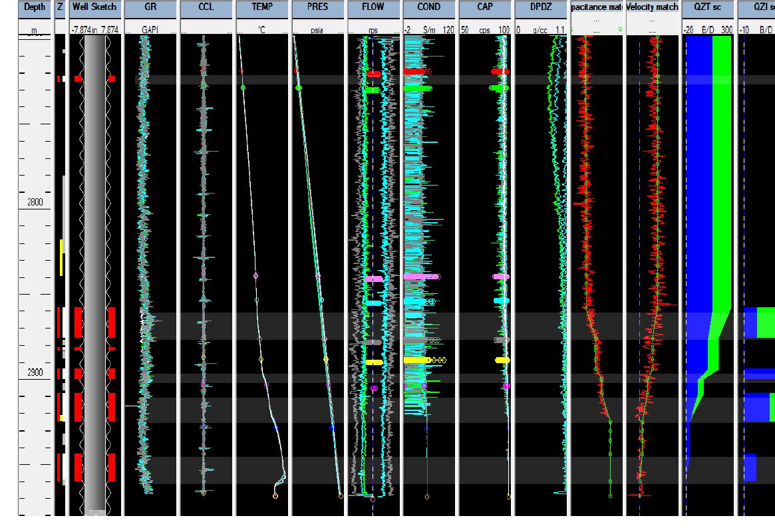Select the 1.1 scale maximum under DPDZ
The height and width of the screenshot is (532, 775).
(559, 30)
